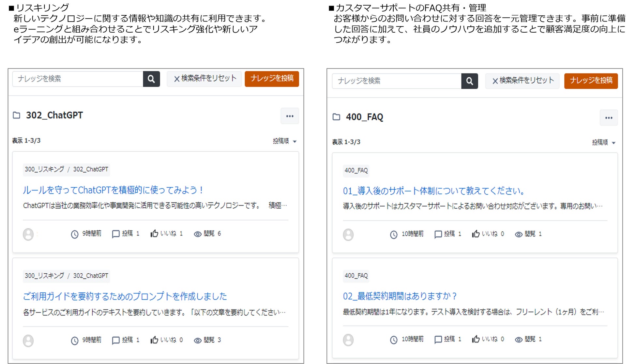This screenshot has width=636, height=364.
Task: Focus ナレッジを検索 field in left panel
Action: tap(78, 79)
